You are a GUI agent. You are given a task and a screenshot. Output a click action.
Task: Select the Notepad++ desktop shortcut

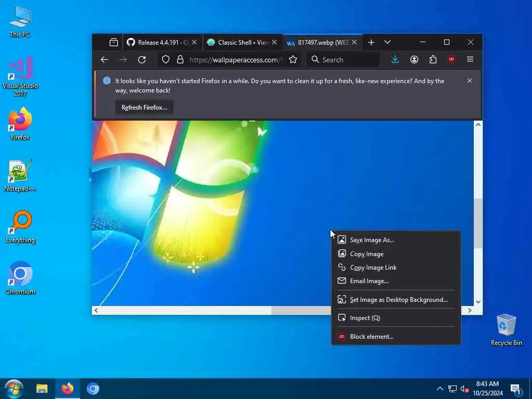click(20, 176)
